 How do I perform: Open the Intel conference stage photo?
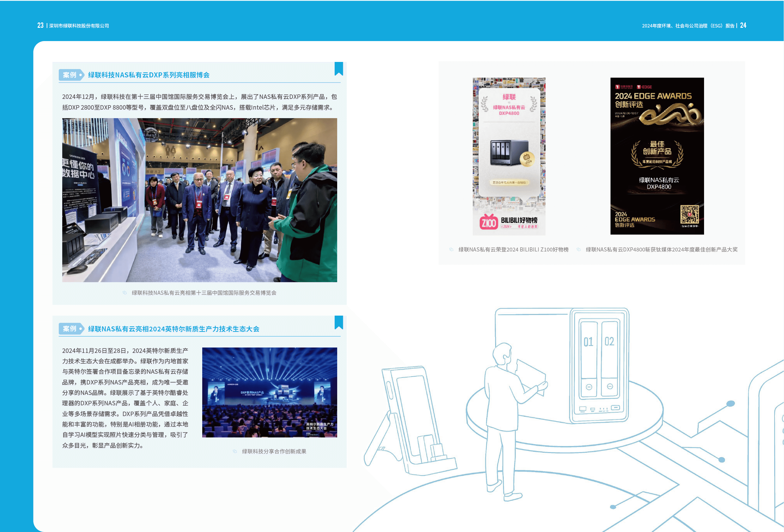coord(269,392)
